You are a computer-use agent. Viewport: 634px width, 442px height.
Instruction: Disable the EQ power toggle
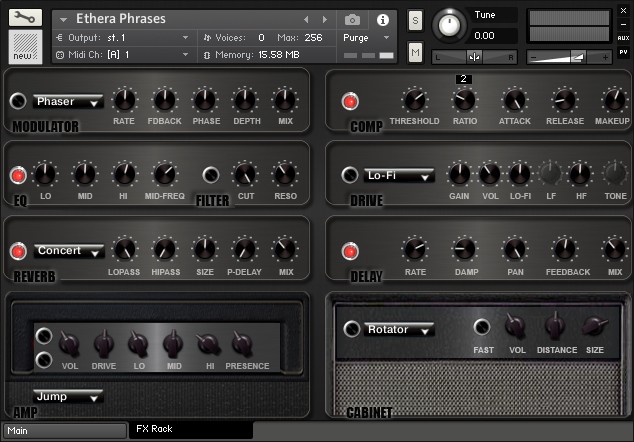pyautogui.click(x=18, y=176)
